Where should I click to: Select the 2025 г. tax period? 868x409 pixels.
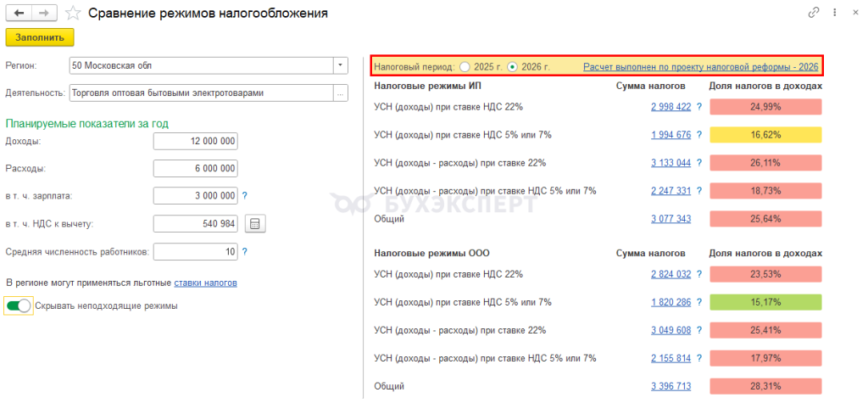[x=464, y=66]
